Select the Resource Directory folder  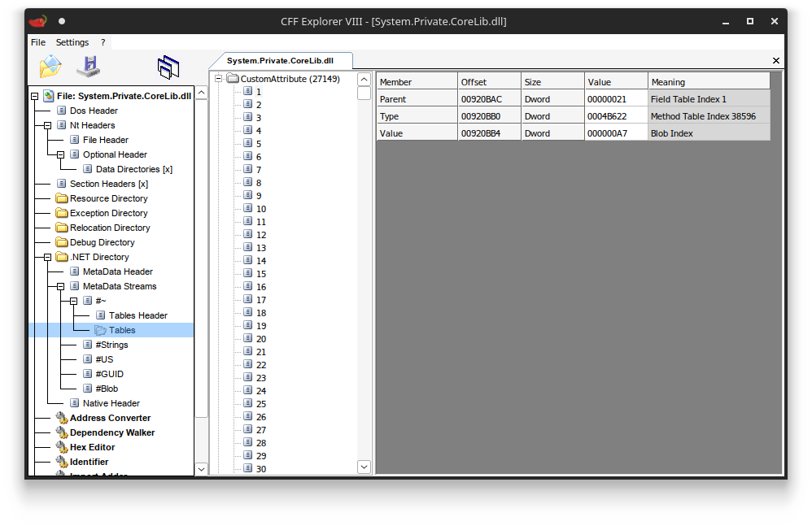pos(109,198)
